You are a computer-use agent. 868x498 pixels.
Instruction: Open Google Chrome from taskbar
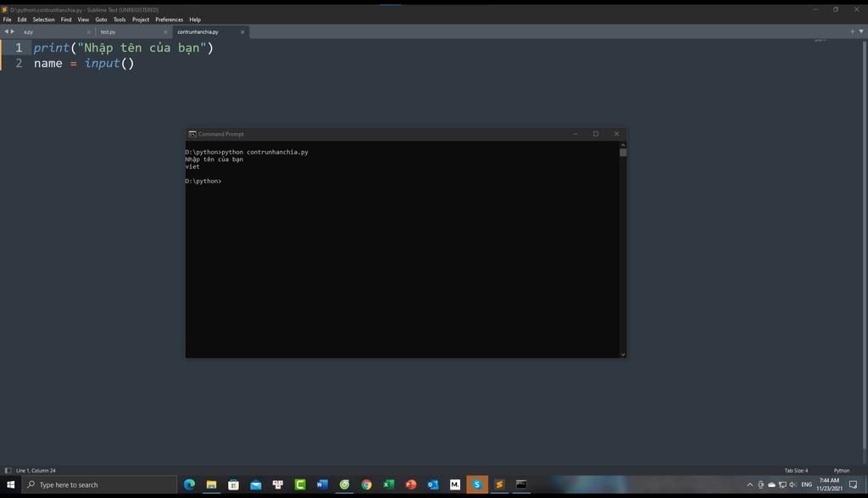click(x=366, y=484)
